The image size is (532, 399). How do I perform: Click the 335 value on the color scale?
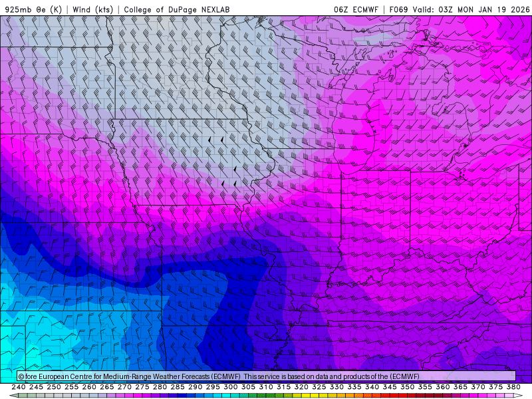click(x=354, y=387)
